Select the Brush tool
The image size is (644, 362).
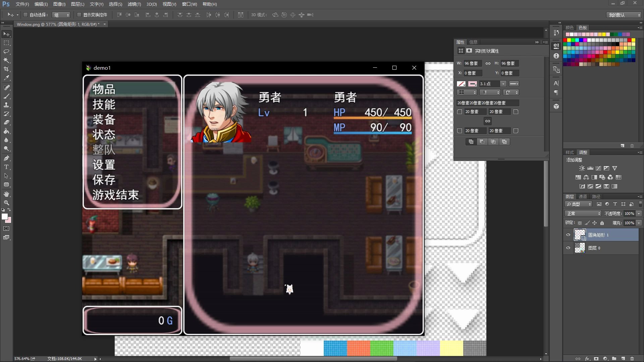(6, 96)
